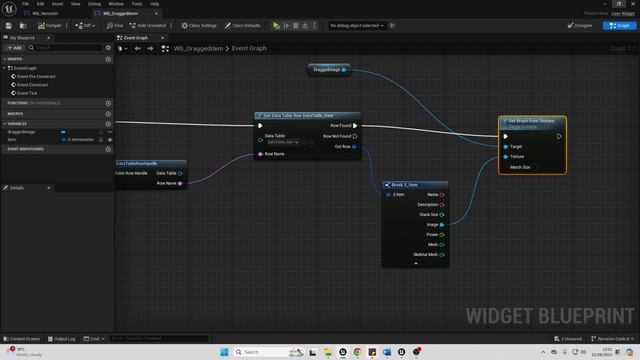The image size is (640, 360).
Task: Select the Event Graph tab
Action: tap(136, 38)
